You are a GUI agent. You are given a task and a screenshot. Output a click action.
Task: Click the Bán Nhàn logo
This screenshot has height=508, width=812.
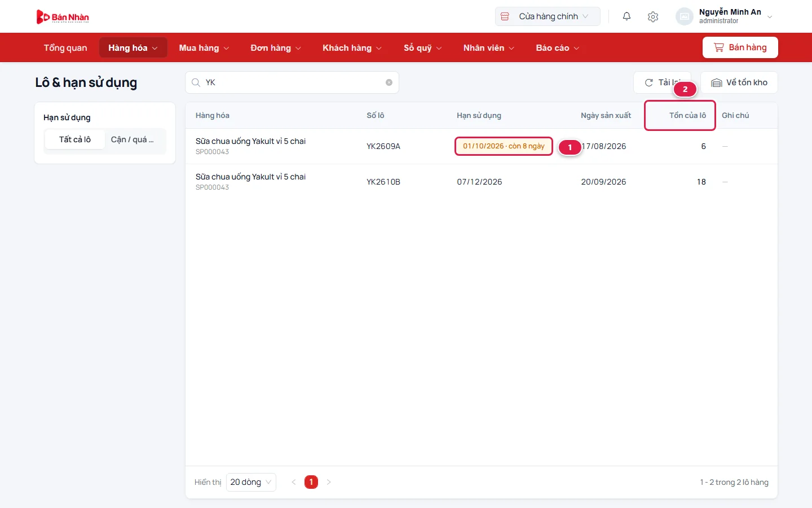63,17
